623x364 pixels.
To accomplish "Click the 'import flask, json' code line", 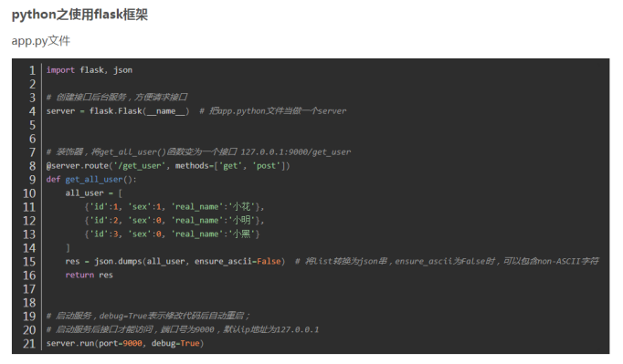I will click(90, 70).
